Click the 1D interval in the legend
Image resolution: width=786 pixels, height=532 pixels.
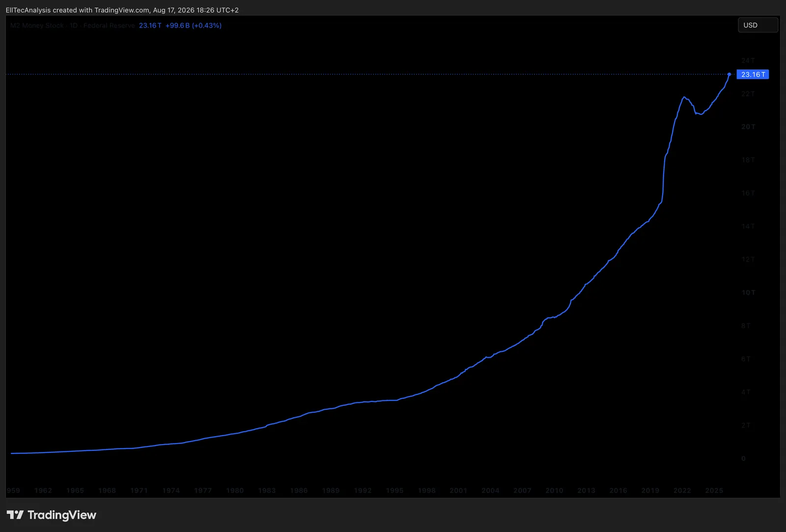tap(74, 26)
